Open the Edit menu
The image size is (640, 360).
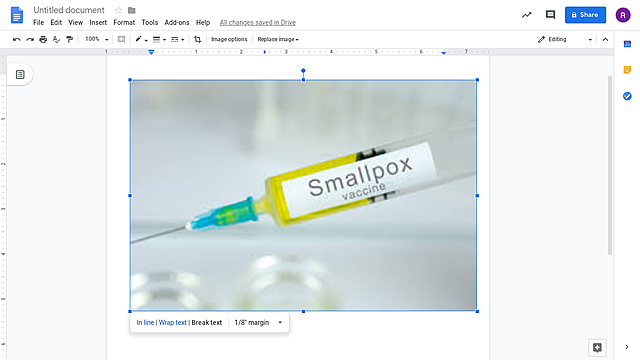tap(56, 22)
